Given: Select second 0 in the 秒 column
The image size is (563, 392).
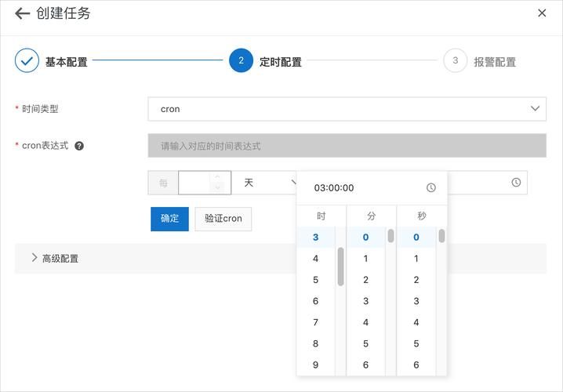Looking at the screenshot, I should 416,238.
